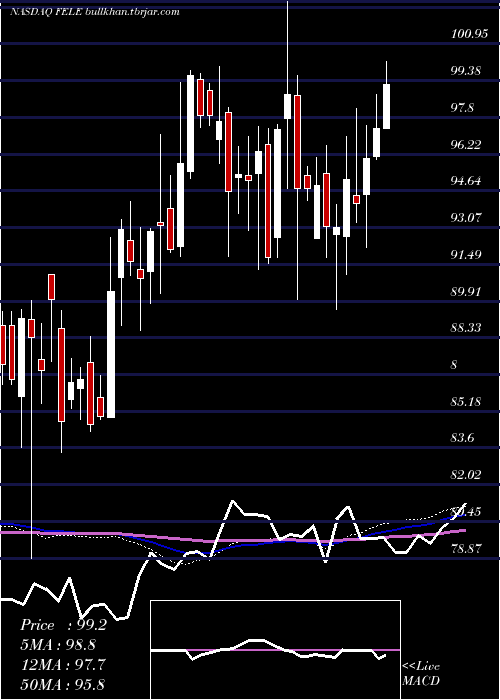The height and width of the screenshot is (700, 500).
Task: Click the 5MA : 98.8 value
Action: tap(58, 645)
